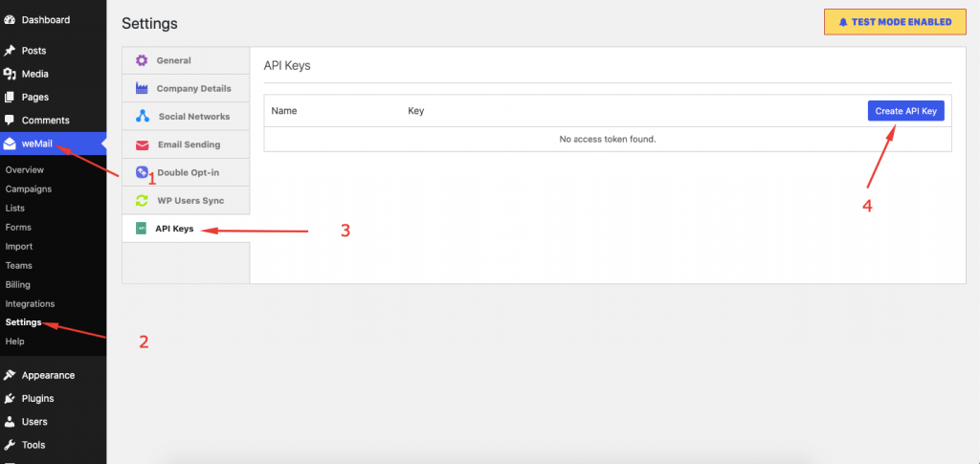Open the Posts menu label

point(33,51)
